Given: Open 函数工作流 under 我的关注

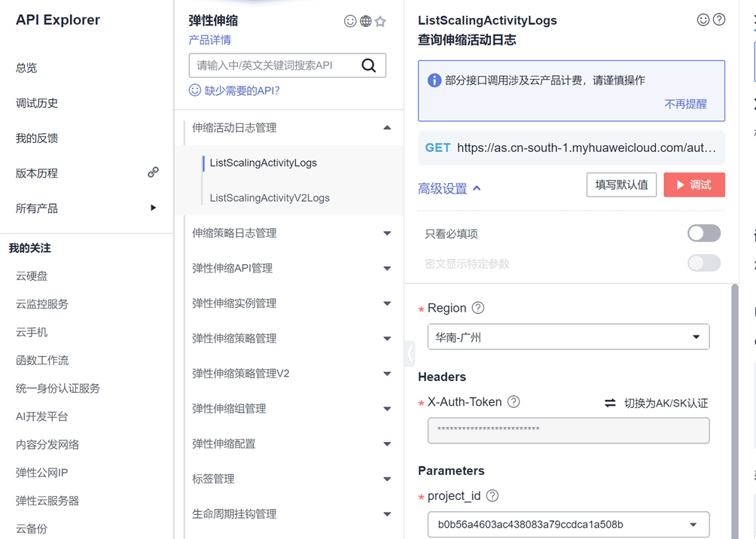Looking at the screenshot, I should pos(42,360).
